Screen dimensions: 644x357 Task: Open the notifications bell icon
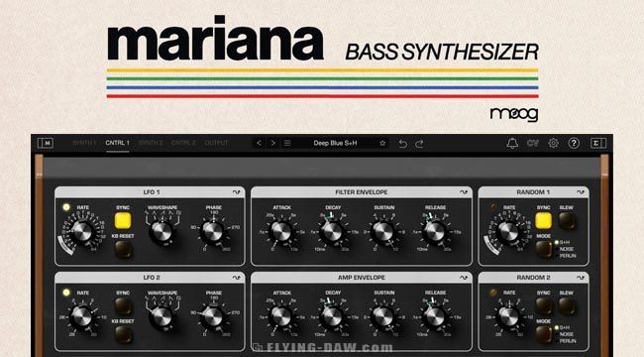coord(512,143)
